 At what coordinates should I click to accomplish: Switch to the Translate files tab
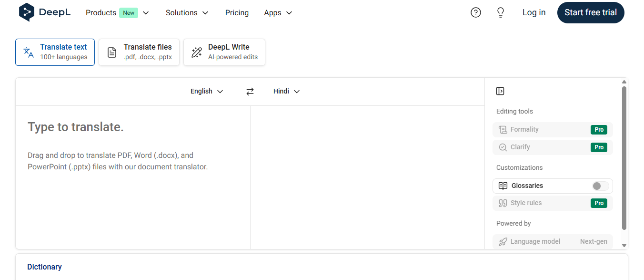click(x=139, y=52)
